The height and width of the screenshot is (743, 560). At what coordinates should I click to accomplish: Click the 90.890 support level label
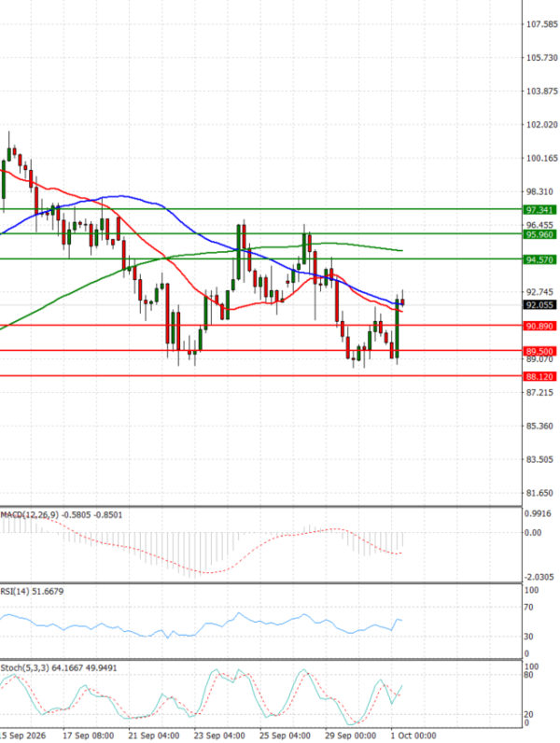pos(540,326)
